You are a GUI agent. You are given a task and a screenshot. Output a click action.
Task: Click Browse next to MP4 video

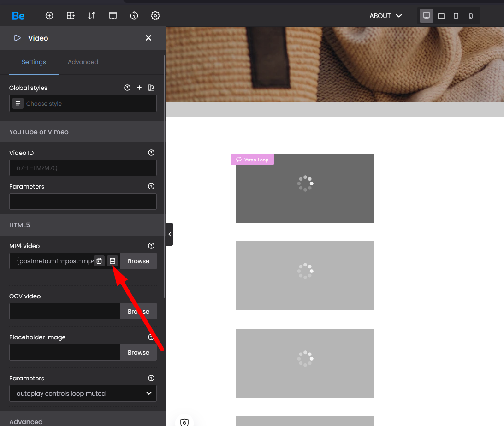138,261
